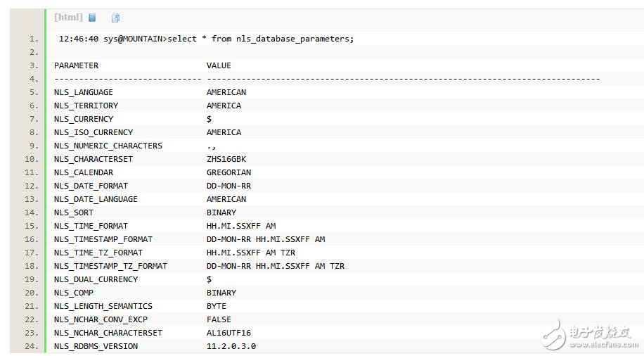
Task: Click the BYTE length semantics value
Action: pyautogui.click(x=217, y=306)
